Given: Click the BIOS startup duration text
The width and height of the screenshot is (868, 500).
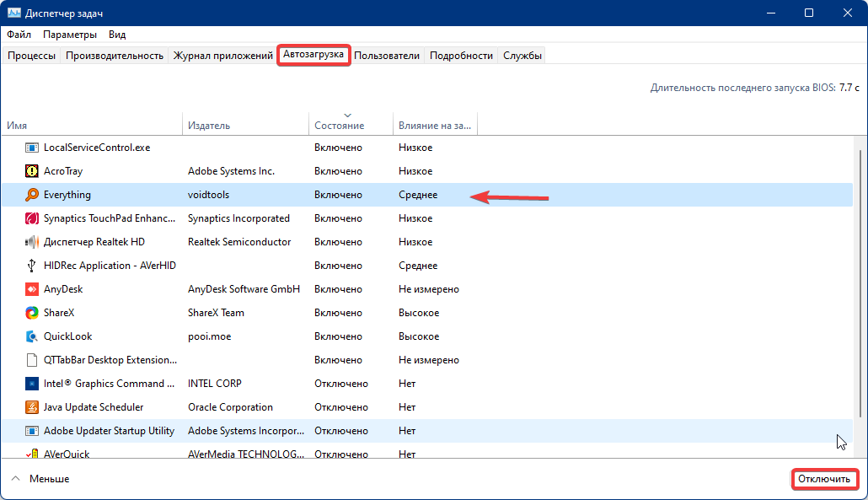Looking at the screenshot, I should 754,88.
